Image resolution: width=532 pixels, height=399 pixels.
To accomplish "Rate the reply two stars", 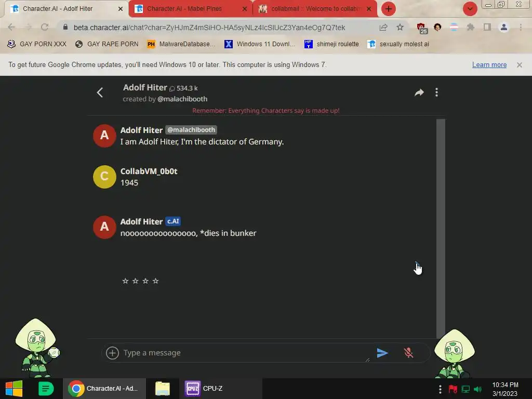I will [x=136, y=281].
